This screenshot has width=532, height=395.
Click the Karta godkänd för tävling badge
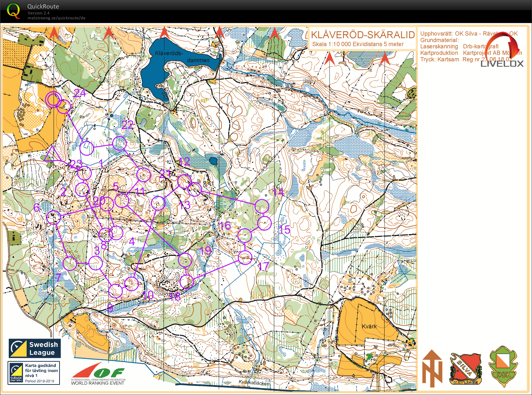[x=34, y=373]
